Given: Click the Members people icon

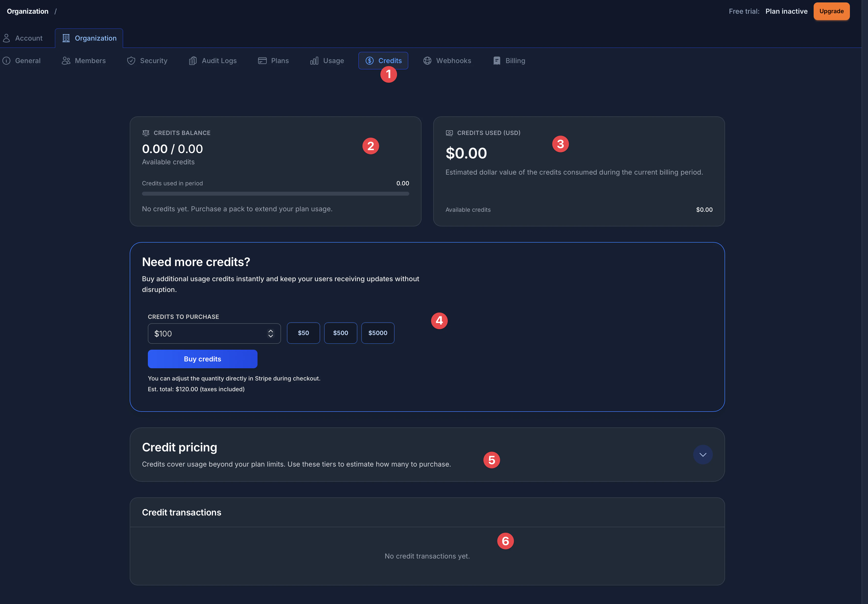Looking at the screenshot, I should 65,60.
